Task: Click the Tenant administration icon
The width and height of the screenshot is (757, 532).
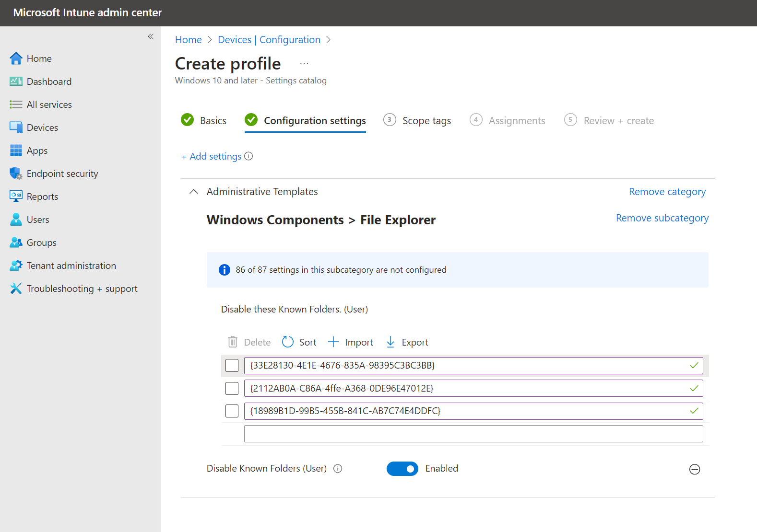Action: [x=16, y=266]
